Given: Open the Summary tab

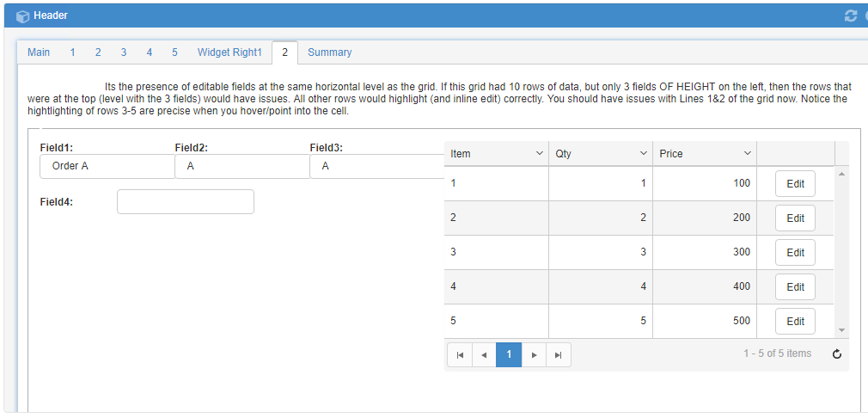Looking at the screenshot, I should click(x=329, y=52).
